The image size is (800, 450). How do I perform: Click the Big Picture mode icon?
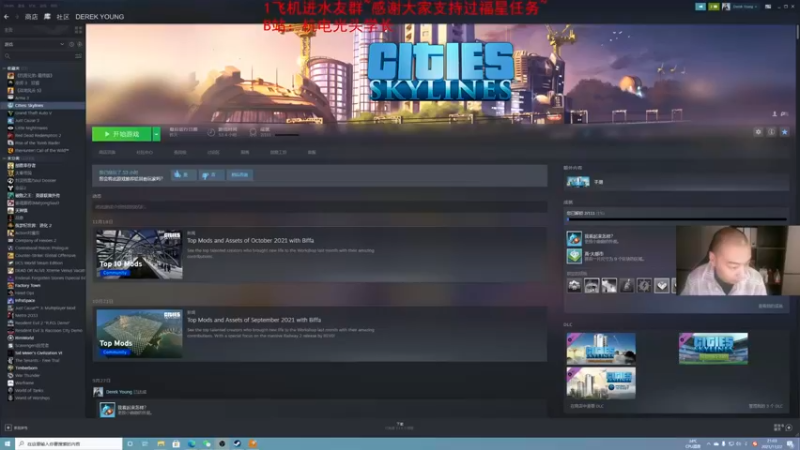(x=768, y=7)
